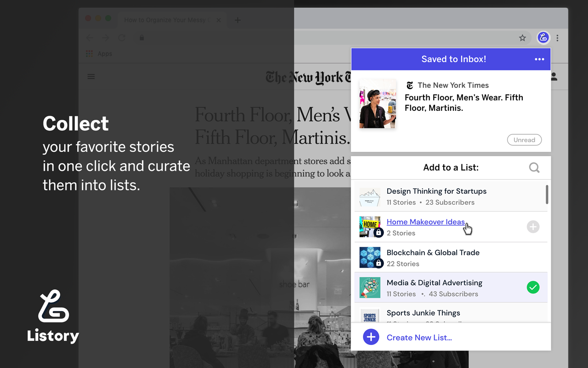Close the 'How to Organize Your Messy' tab
The image size is (588, 368).
219,20
